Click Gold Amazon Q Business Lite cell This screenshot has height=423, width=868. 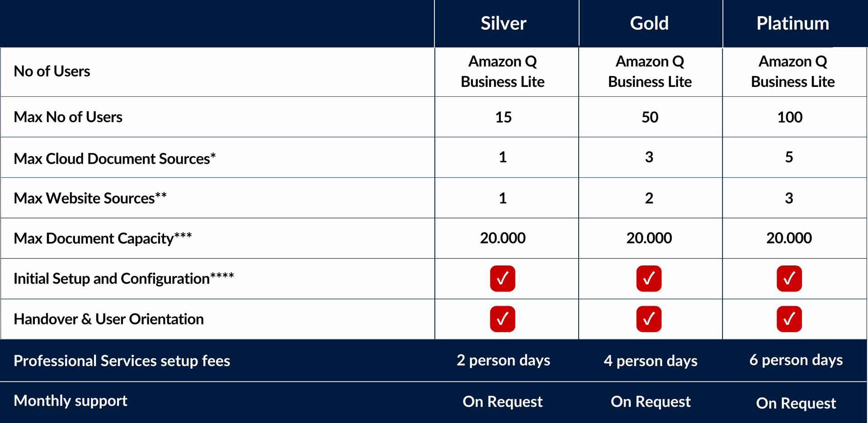click(650, 71)
